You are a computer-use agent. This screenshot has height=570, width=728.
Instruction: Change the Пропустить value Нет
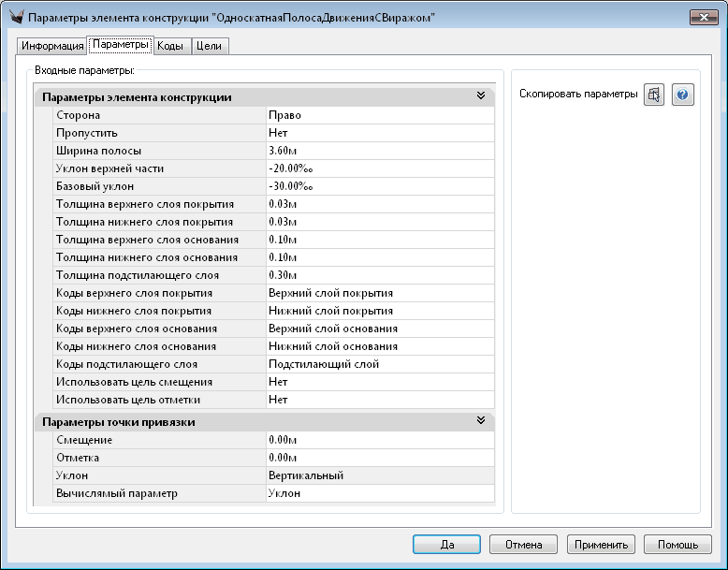379,133
